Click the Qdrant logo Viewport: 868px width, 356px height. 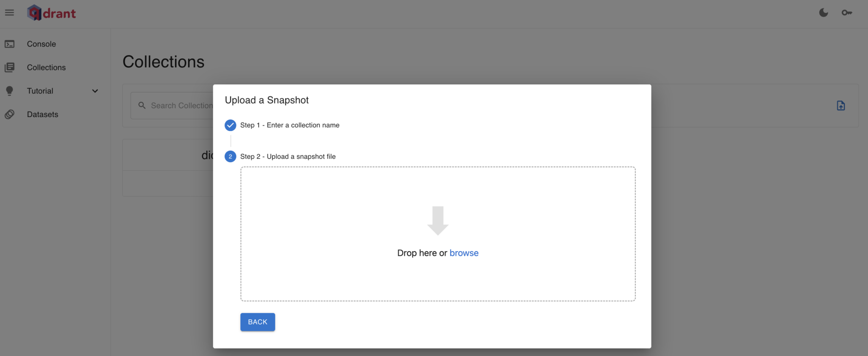tap(52, 13)
